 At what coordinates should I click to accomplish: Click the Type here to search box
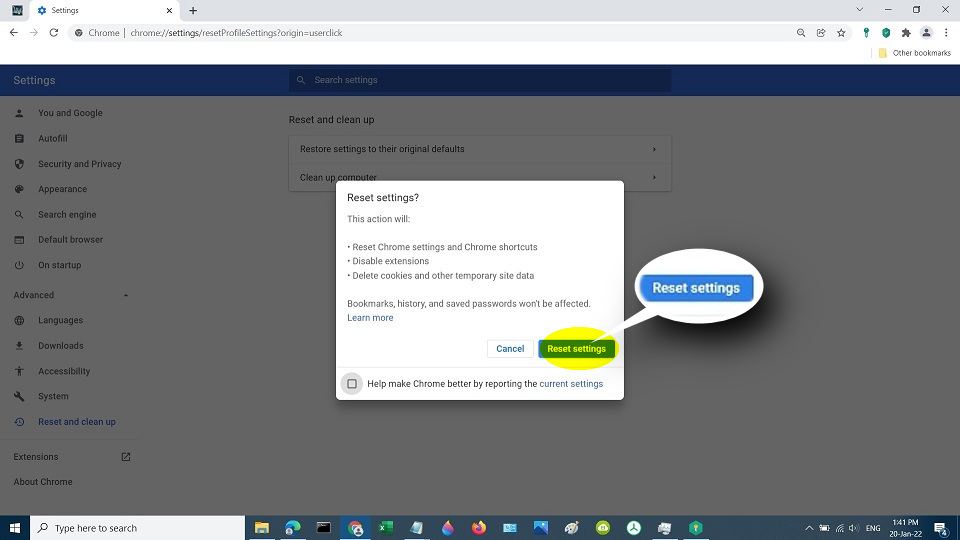click(x=138, y=528)
